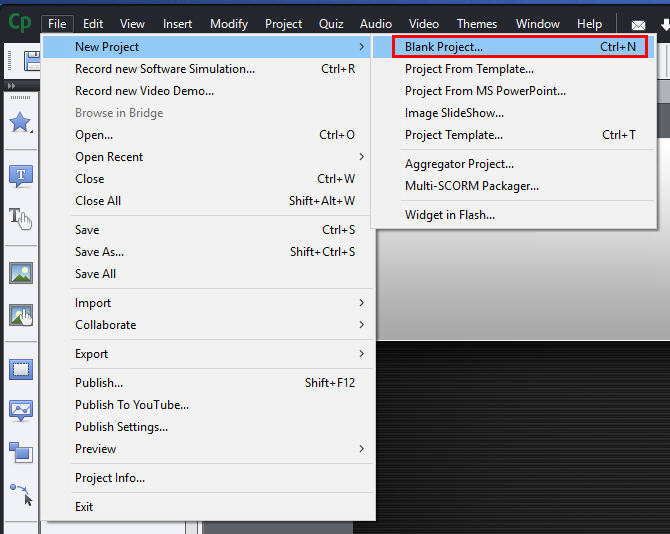Open the Audio menu
Image resolution: width=670 pixels, height=534 pixels.
(376, 24)
